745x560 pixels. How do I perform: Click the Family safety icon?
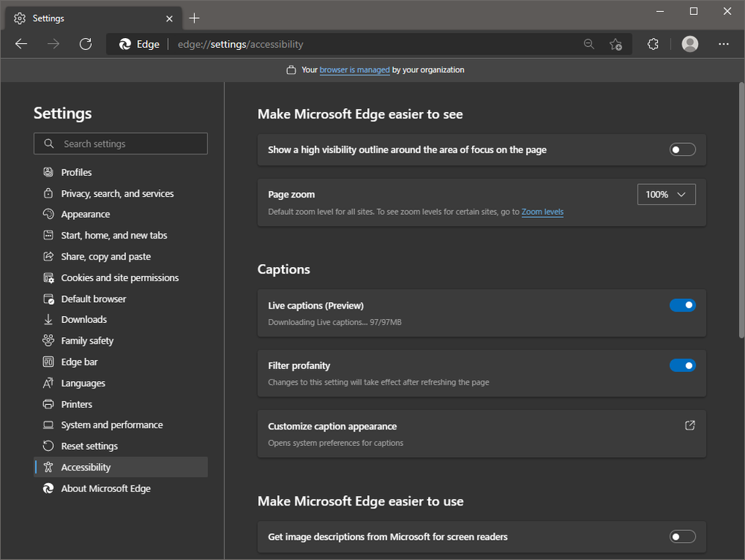tap(48, 341)
